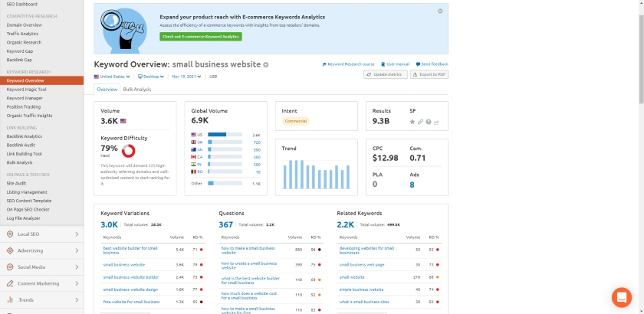Click the Content Marketing pencil icon

(10, 283)
